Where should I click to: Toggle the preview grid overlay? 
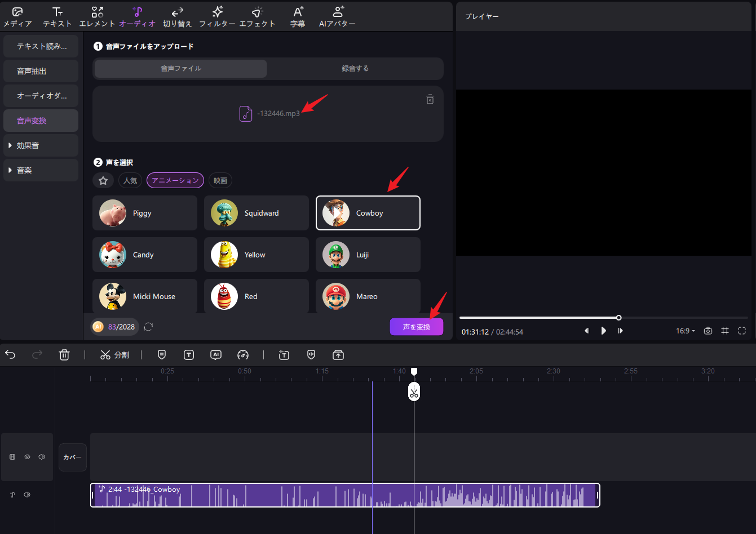pyautogui.click(x=725, y=331)
